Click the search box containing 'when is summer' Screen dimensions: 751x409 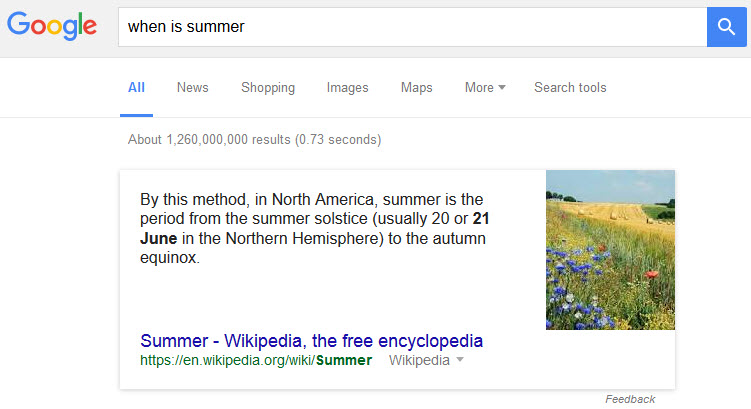point(410,27)
